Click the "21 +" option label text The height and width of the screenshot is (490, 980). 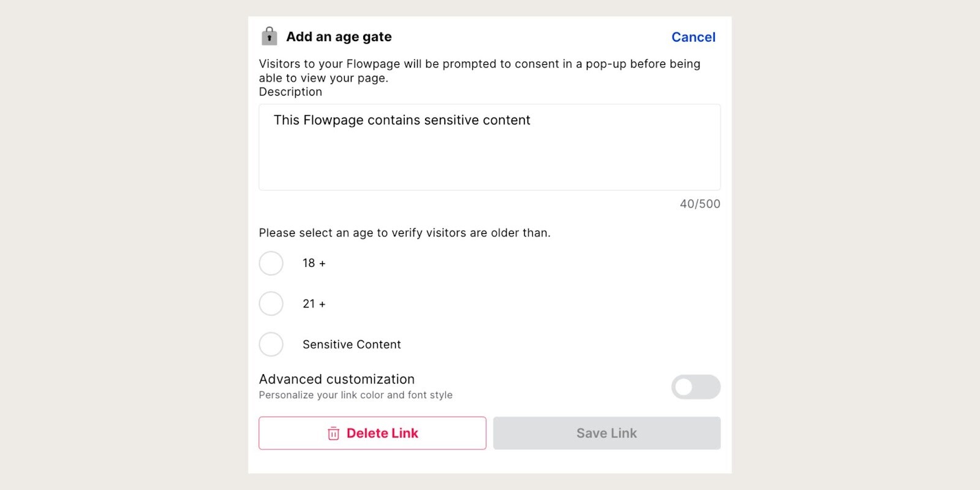(314, 304)
